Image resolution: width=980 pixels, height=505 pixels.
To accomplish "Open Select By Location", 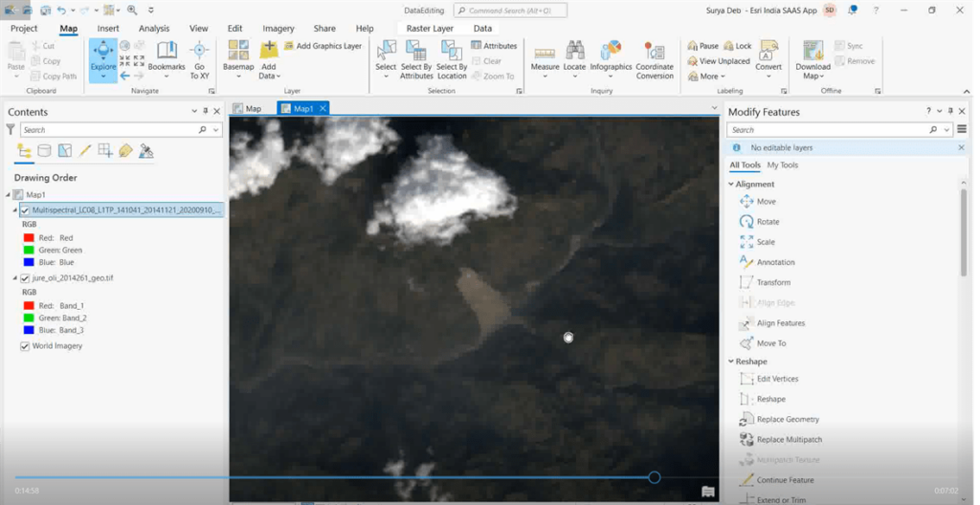I will [452, 60].
